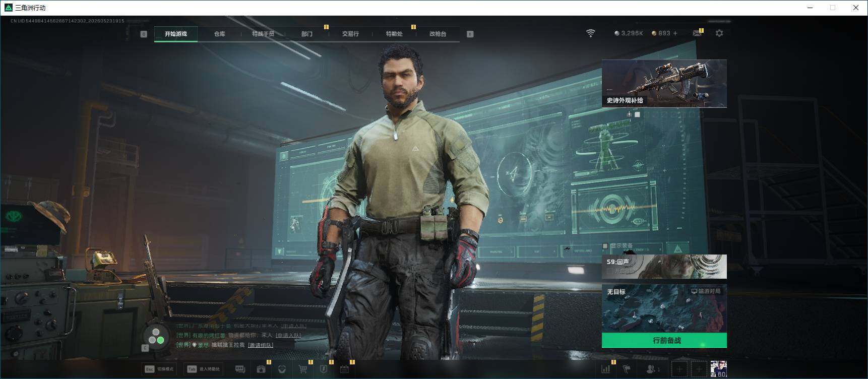Image resolution: width=868 pixels, height=379 pixels.
Task: Open the 特战干员 tab
Action: 263,34
